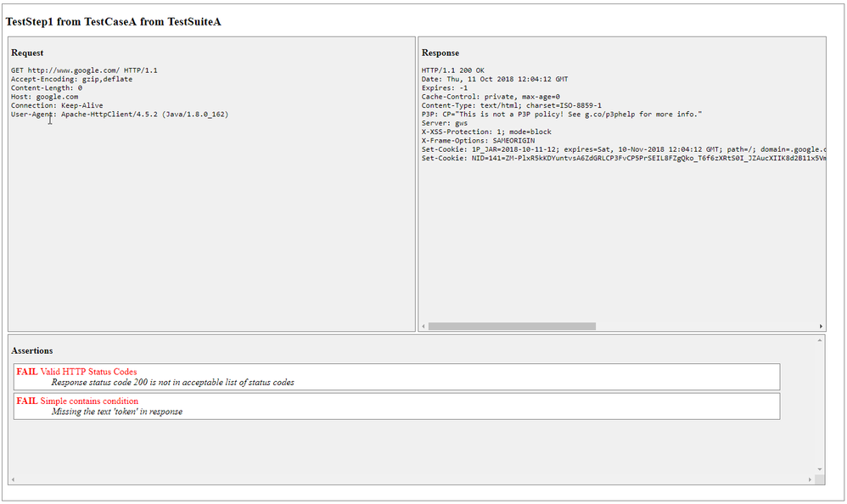Click the TestStep1 from TestCaseA page title
The height and width of the screenshot is (504, 847).
(x=114, y=21)
